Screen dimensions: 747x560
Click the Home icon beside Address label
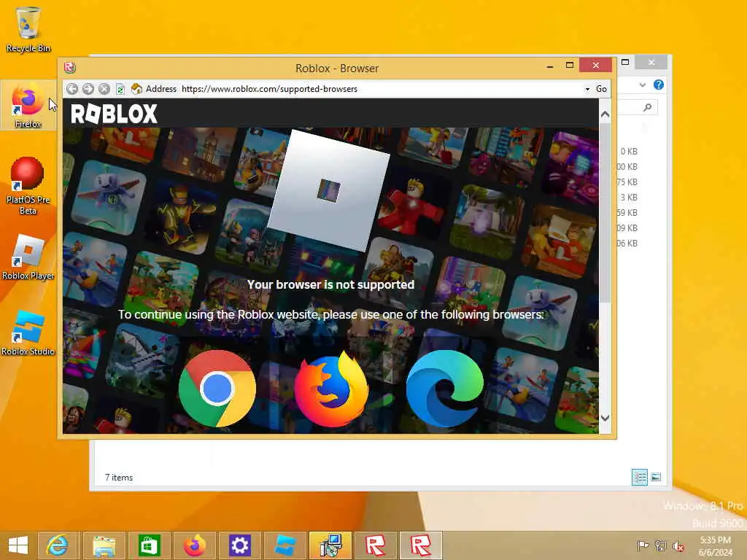tap(136, 88)
